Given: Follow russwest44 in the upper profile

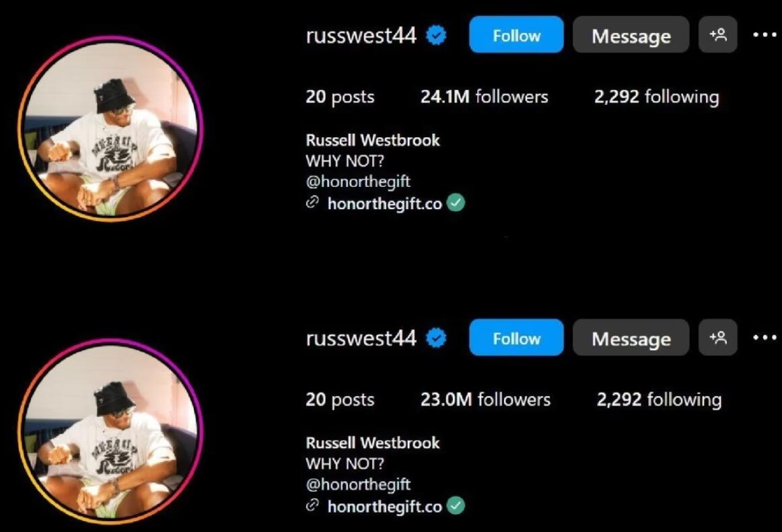Looking at the screenshot, I should pos(516,34).
